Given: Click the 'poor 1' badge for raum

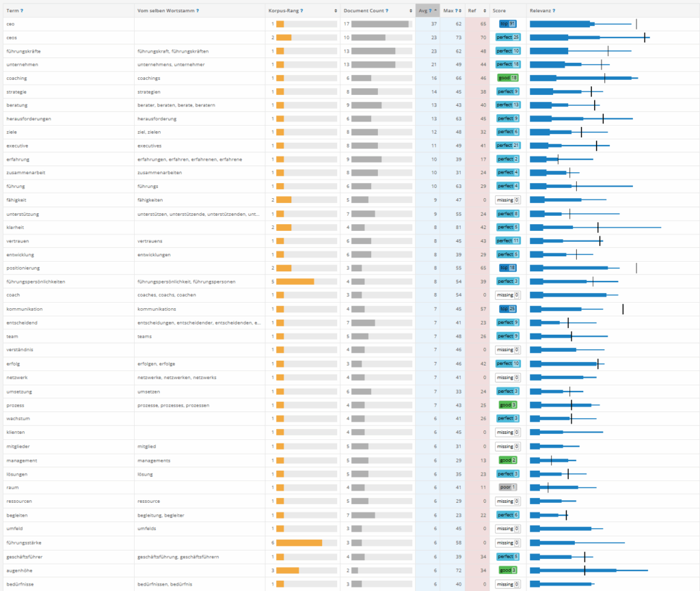Looking at the screenshot, I should click(507, 487).
